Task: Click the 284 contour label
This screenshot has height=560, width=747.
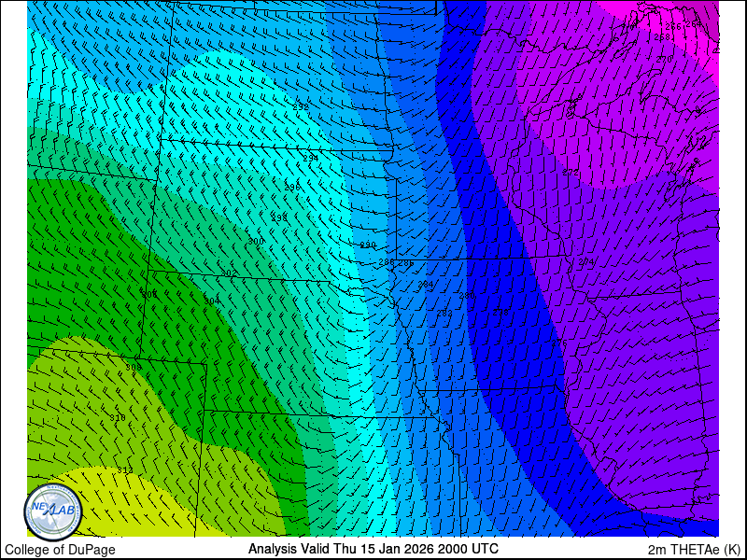Action: [x=426, y=285]
